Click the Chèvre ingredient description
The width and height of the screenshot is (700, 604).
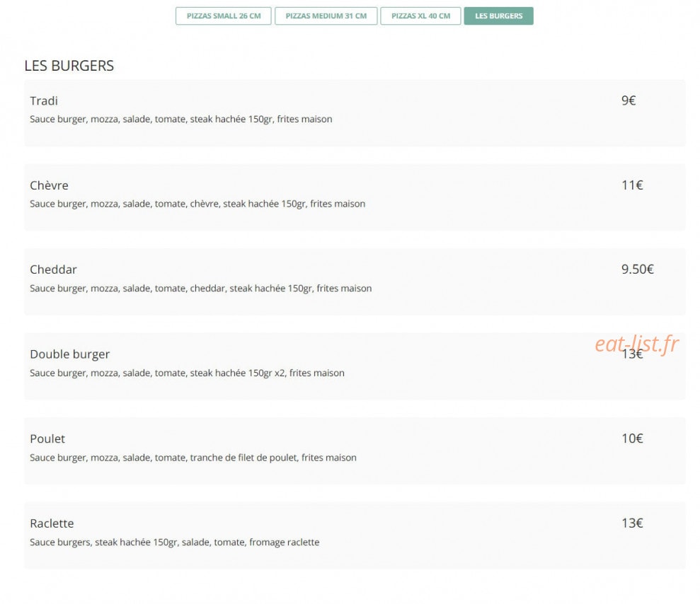(197, 204)
